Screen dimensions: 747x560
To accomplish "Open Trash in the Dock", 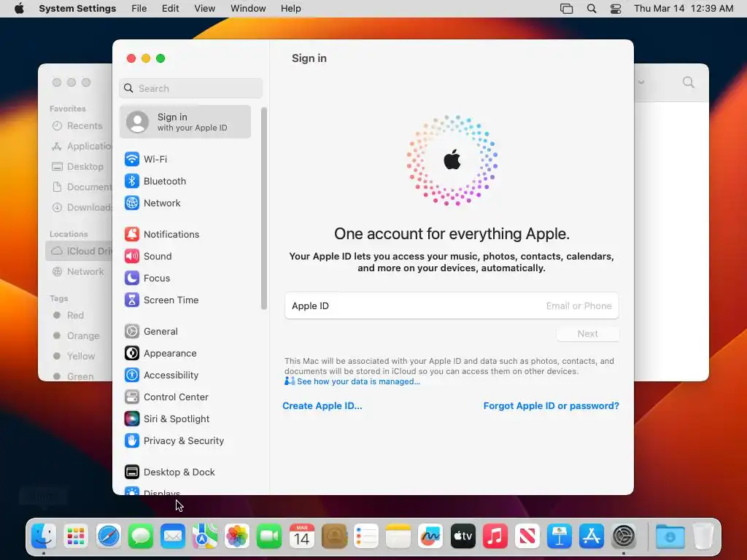I will click(x=703, y=536).
